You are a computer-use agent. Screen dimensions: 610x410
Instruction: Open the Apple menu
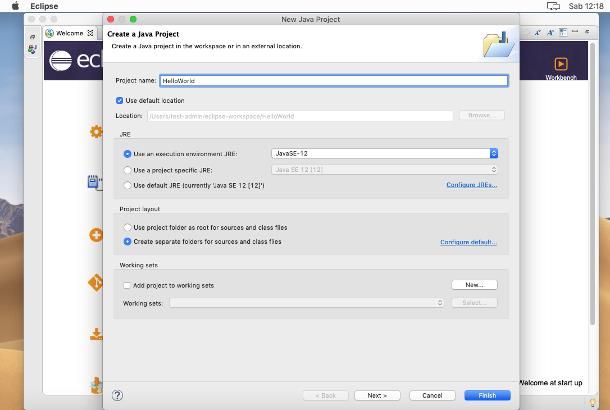tap(15, 6)
